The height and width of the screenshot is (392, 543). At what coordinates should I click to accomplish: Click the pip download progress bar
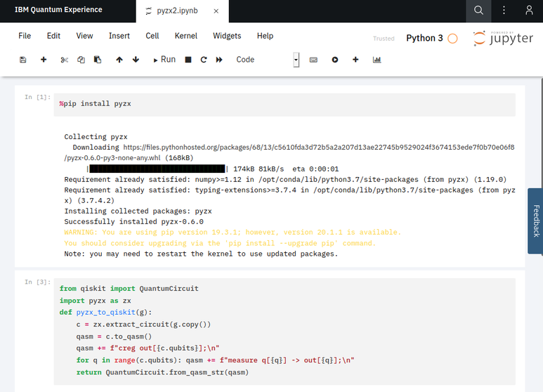tap(157, 169)
